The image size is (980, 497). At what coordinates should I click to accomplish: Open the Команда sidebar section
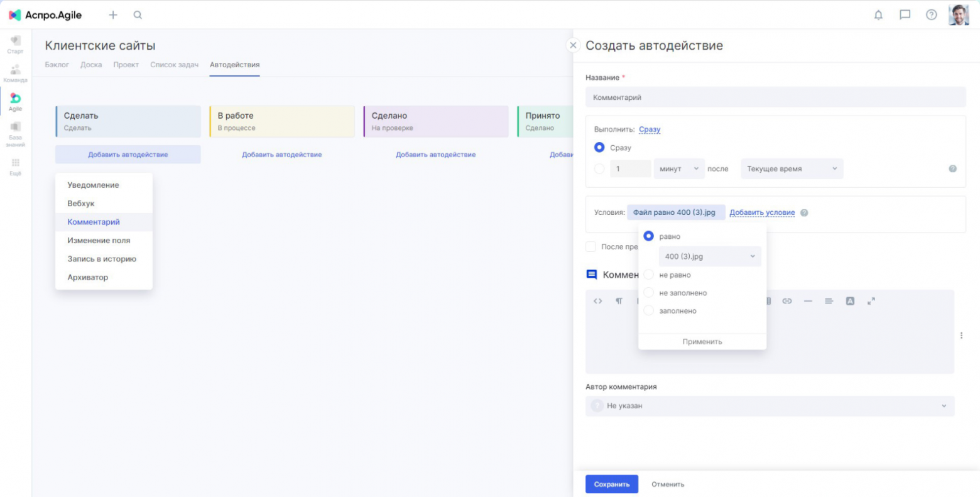coord(14,70)
